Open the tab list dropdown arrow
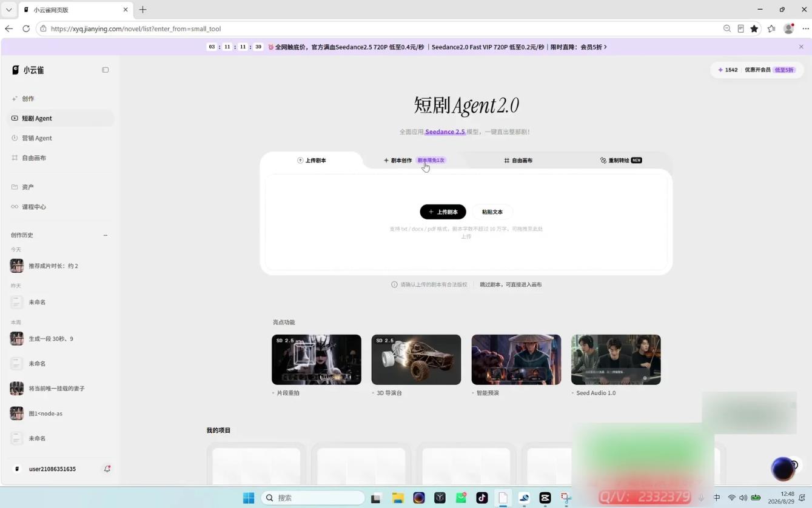This screenshot has width=812, height=508. [8, 10]
